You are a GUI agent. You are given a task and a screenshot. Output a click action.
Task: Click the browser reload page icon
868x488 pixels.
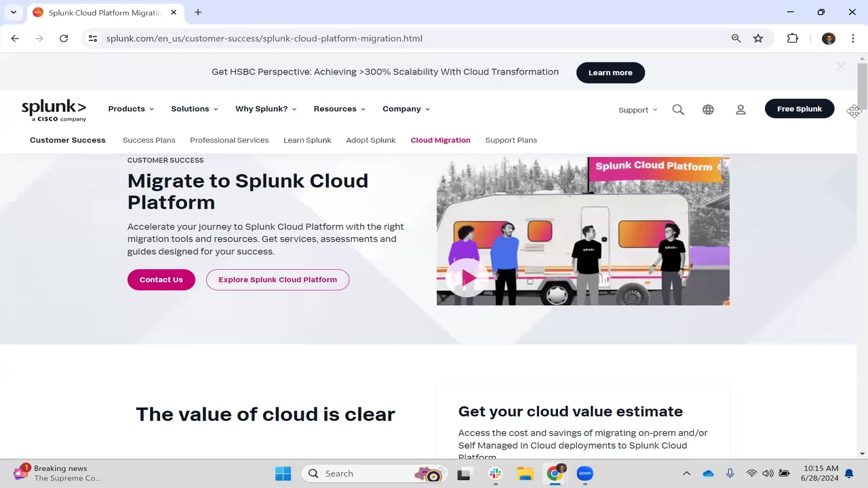click(64, 39)
